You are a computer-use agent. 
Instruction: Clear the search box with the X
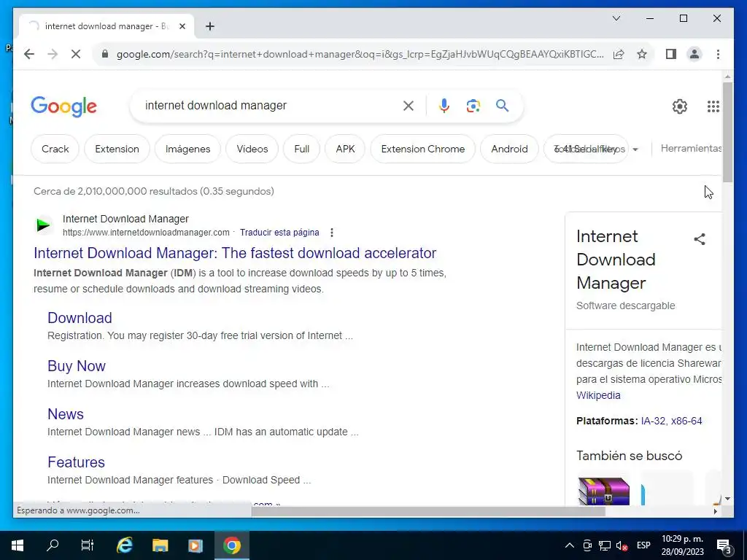click(x=409, y=106)
